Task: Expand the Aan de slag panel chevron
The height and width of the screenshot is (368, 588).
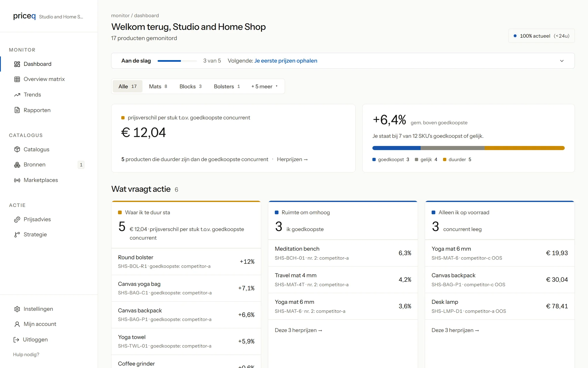Action: pos(562,61)
